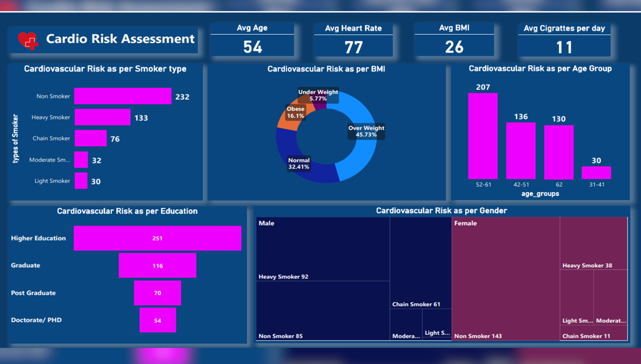
Task: Select the Heavy Smoker bar showing 133
Action: (x=102, y=117)
